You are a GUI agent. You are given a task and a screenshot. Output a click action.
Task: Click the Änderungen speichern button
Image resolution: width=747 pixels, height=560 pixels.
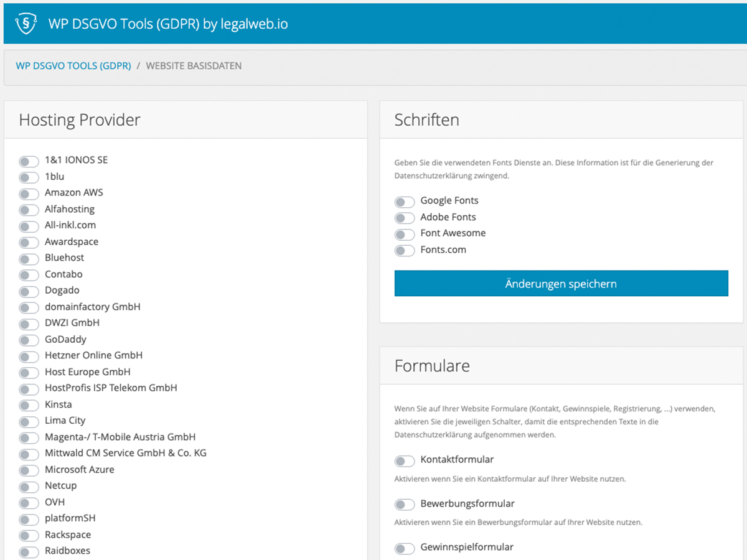561,283
